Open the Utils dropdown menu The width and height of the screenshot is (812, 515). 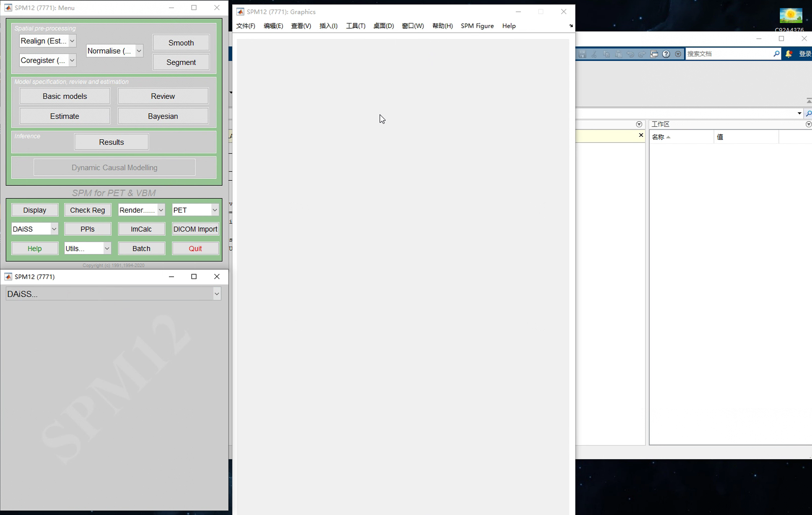(107, 248)
